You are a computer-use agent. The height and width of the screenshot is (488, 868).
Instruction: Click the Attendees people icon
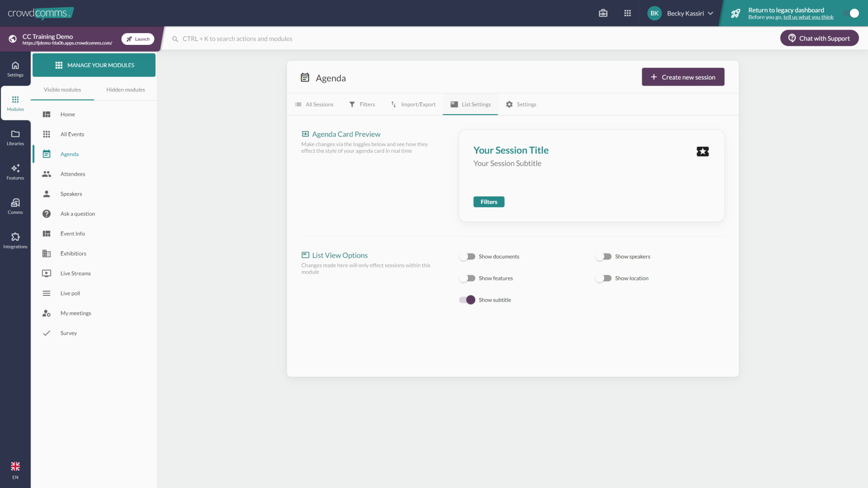[47, 174]
